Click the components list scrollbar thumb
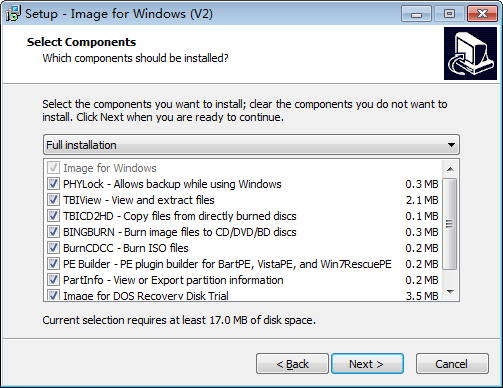Screen dimensions: 503x388 (x=450, y=224)
